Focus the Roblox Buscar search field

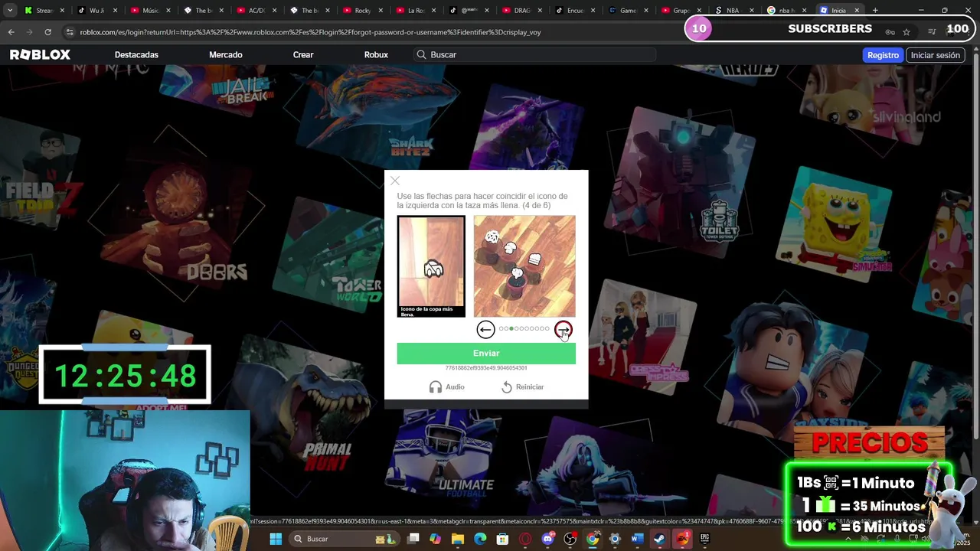[534, 55]
